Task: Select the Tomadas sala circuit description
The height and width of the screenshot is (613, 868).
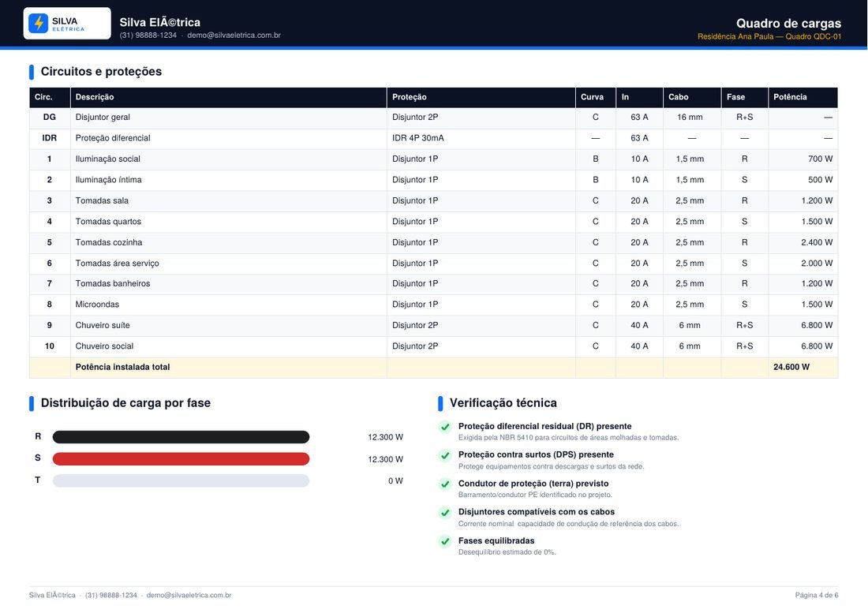Action: (102, 201)
